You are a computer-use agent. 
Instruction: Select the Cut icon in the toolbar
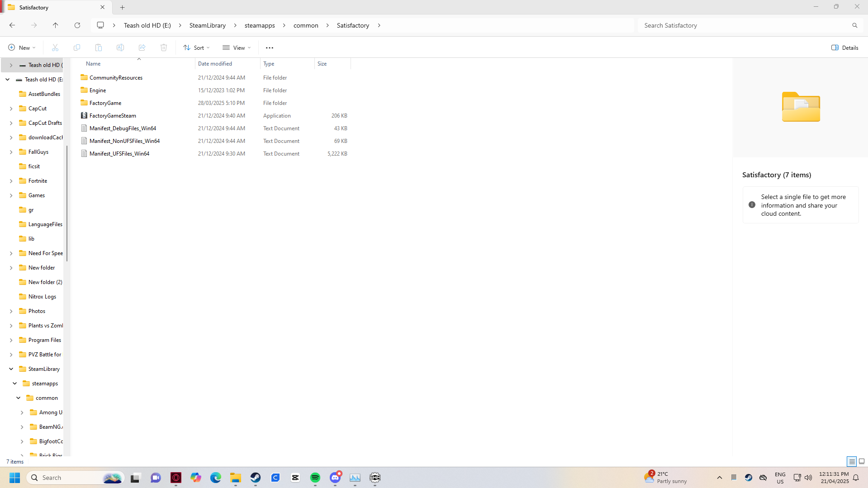pyautogui.click(x=55, y=47)
